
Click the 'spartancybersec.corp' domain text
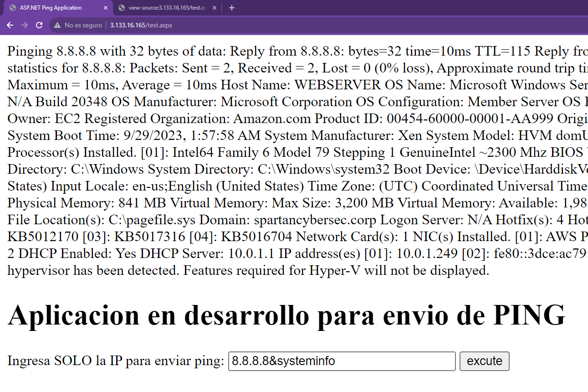coord(315,220)
